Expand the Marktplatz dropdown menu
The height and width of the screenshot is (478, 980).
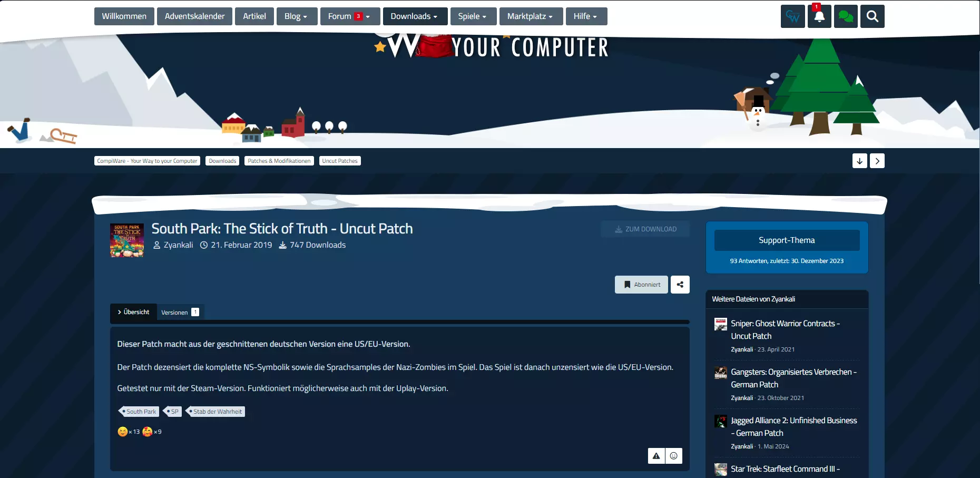[x=531, y=16]
